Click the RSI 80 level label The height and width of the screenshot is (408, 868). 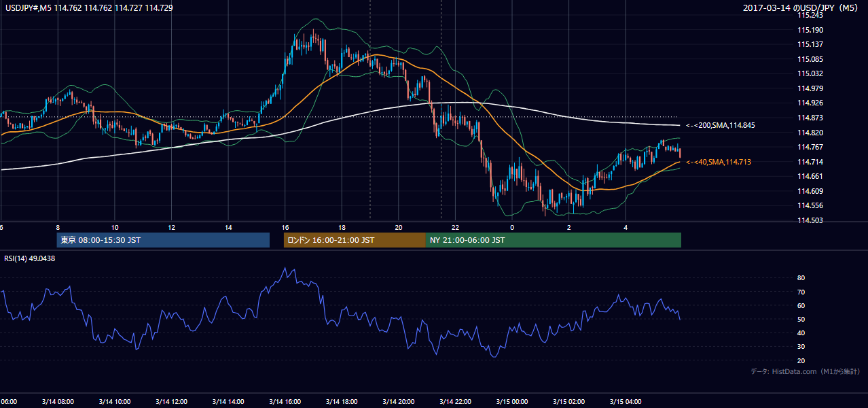[x=801, y=278]
